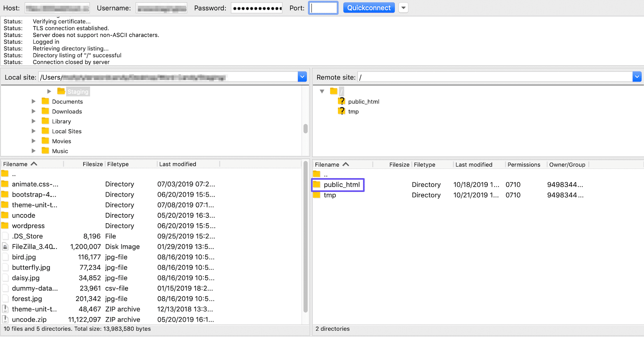The image size is (644, 337).
Task: Select the Downloads folder icon
Action: (45, 111)
